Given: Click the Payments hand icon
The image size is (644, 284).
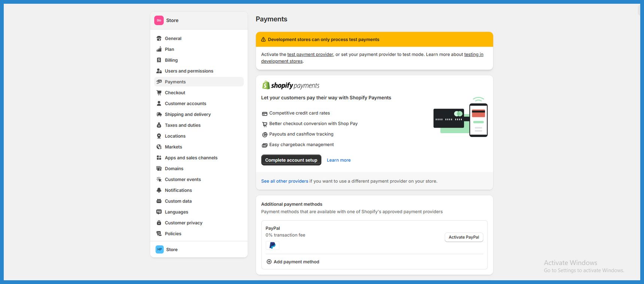Looking at the screenshot, I should (159, 82).
